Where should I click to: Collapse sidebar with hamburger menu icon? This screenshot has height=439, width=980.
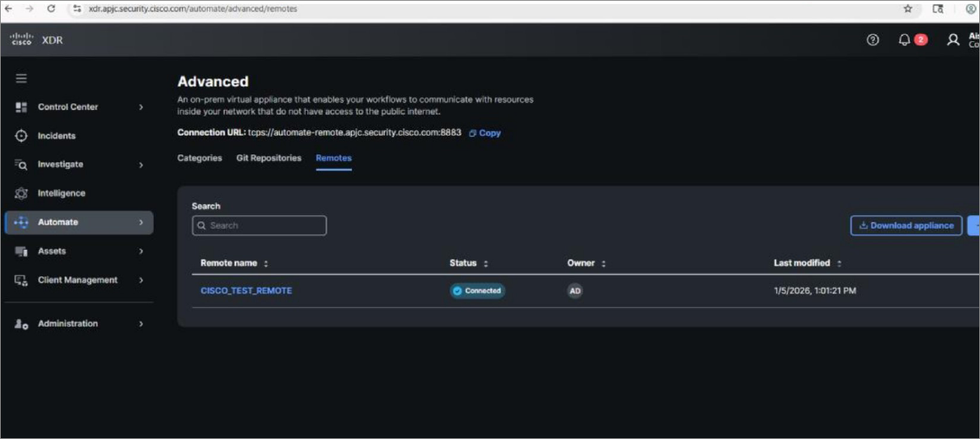[21, 78]
